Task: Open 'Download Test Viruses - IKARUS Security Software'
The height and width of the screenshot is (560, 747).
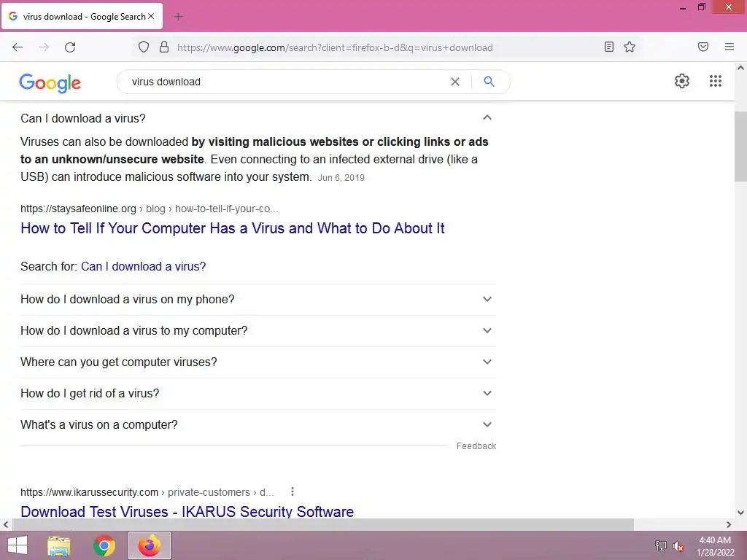Action: point(187,511)
